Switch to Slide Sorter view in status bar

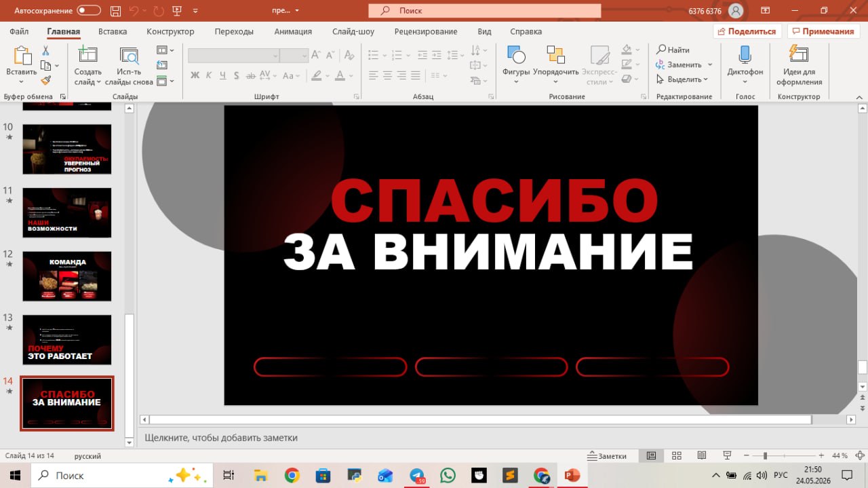point(676,455)
